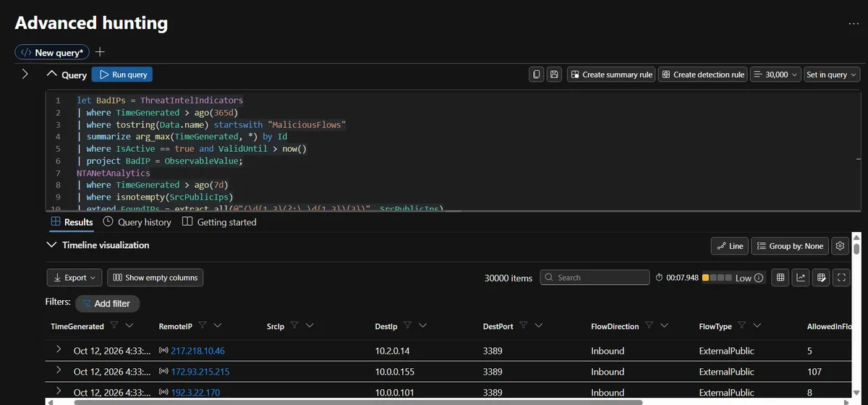Click the horizontal scrollbar under results
The width and height of the screenshot is (868, 405).
[x=358, y=401]
